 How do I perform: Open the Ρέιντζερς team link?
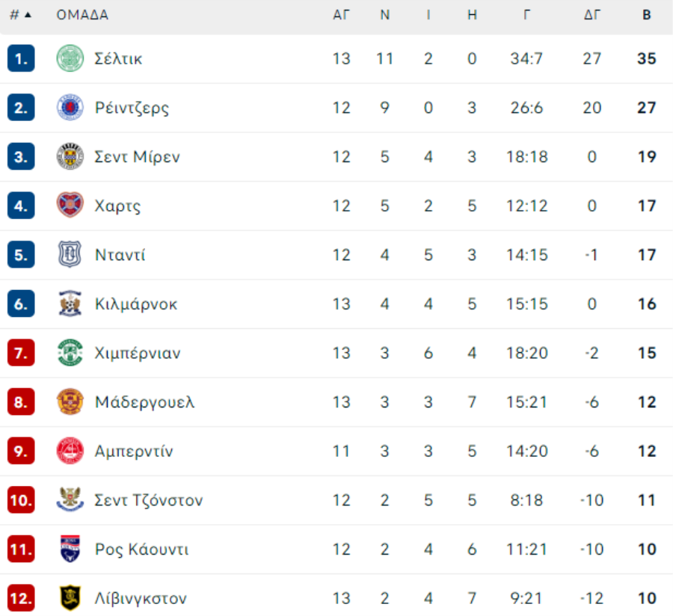(x=132, y=108)
